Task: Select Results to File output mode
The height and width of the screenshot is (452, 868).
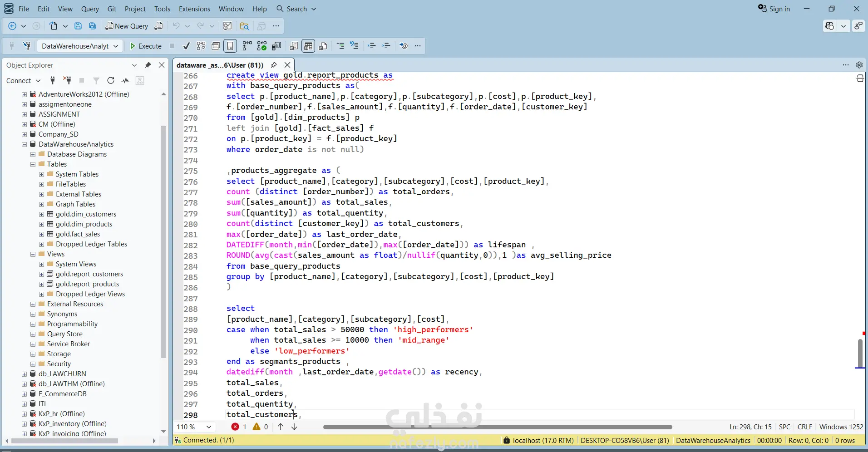Action: pyautogui.click(x=323, y=46)
